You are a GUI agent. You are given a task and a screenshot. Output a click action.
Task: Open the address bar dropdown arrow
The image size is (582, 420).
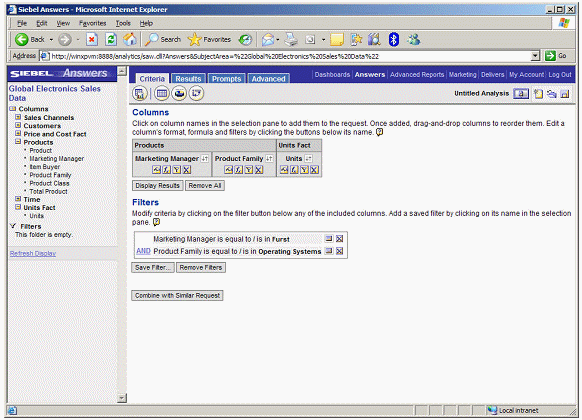click(535, 56)
